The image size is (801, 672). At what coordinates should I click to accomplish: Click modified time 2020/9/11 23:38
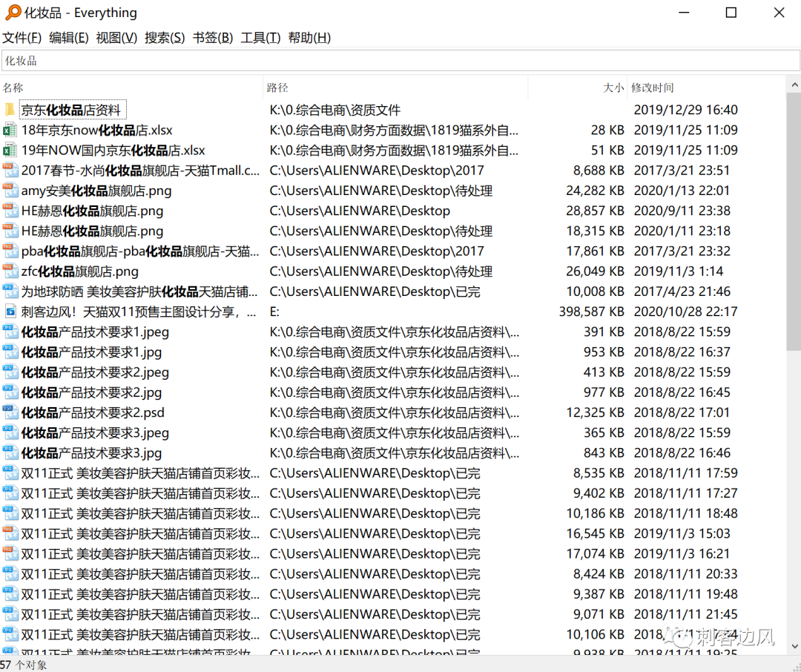(x=682, y=211)
